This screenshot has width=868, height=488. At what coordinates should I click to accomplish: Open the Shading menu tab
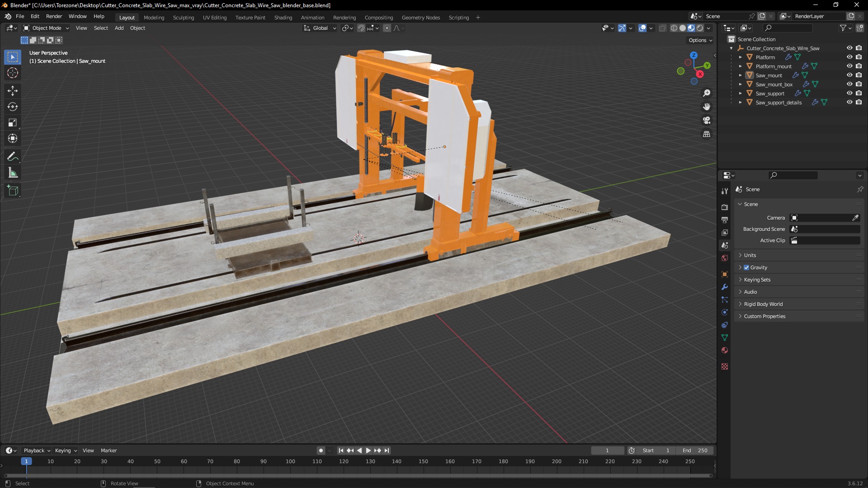tap(283, 17)
